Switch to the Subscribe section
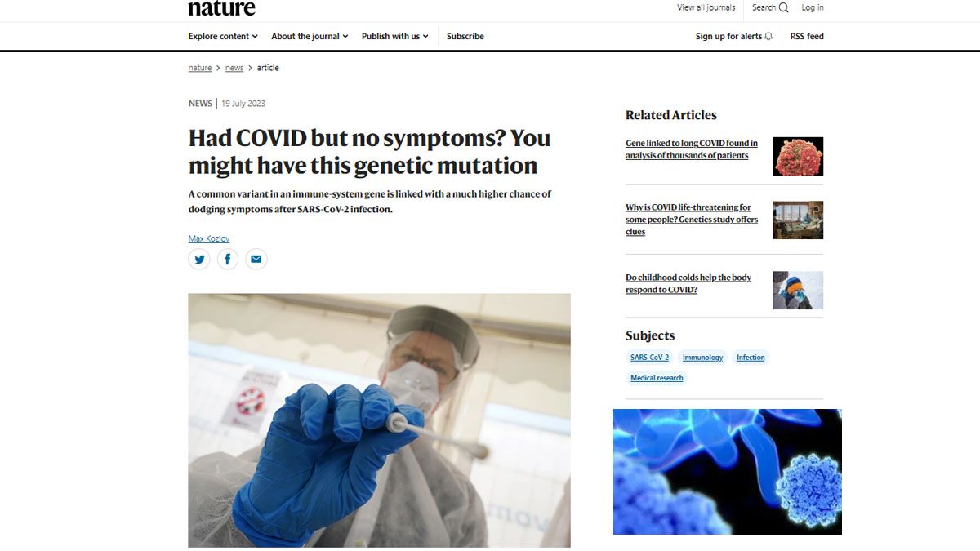The height and width of the screenshot is (551, 980). pyautogui.click(x=465, y=36)
